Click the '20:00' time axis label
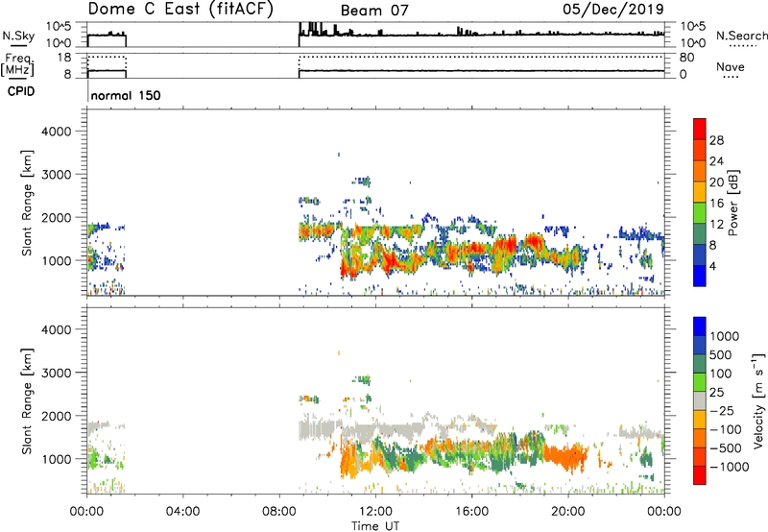The height and width of the screenshot is (532, 768). click(x=568, y=512)
